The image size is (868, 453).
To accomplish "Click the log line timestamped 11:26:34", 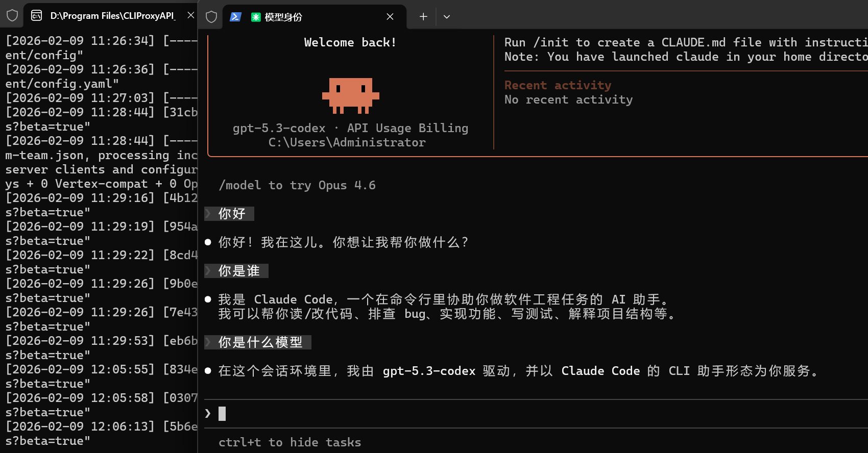I will point(101,40).
